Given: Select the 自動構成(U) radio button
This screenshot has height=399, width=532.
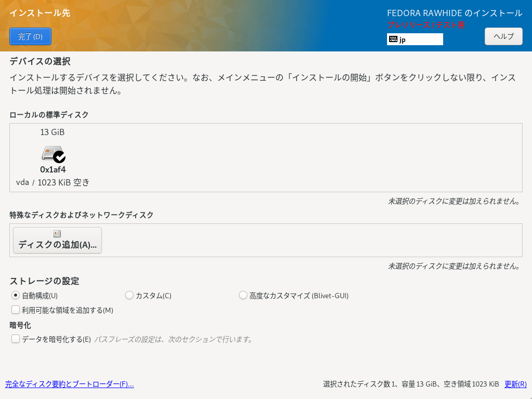Looking at the screenshot, I should (15, 295).
